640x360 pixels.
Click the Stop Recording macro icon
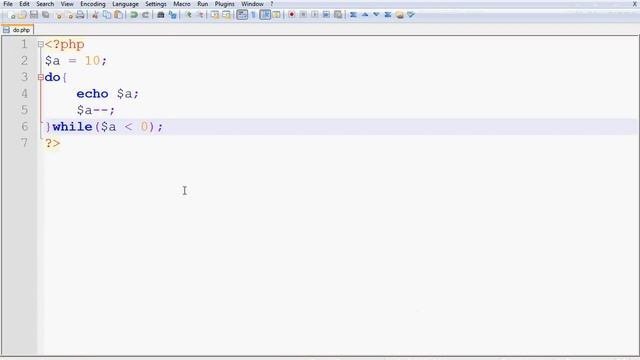click(x=303, y=15)
